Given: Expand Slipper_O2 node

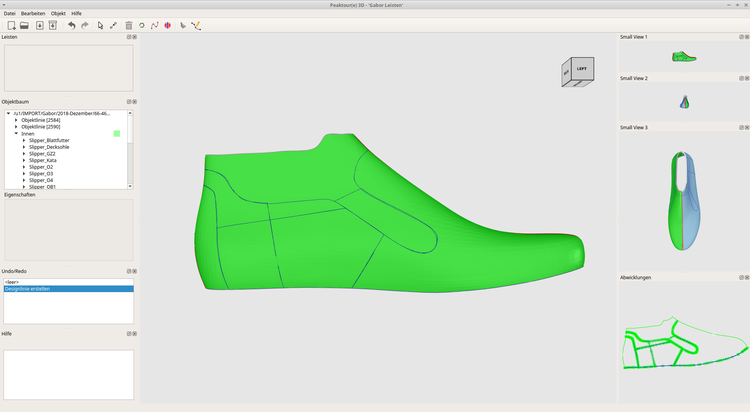Looking at the screenshot, I should [x=24, y=167].
